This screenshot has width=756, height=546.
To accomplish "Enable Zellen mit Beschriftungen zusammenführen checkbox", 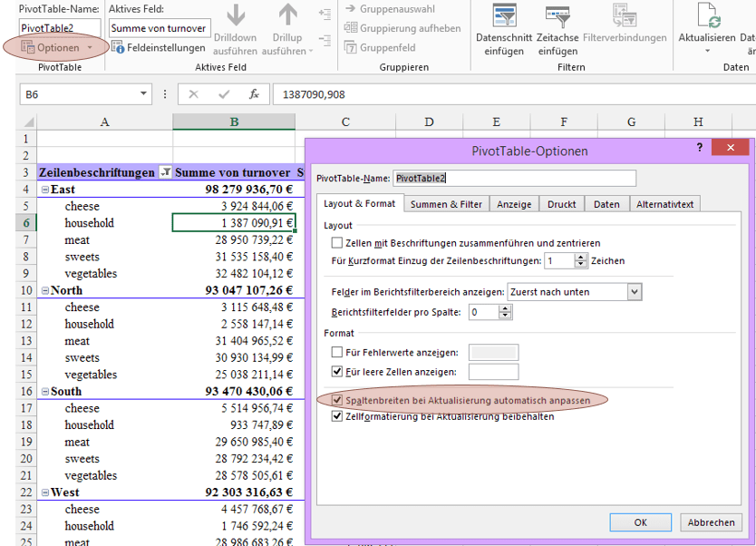I will (337, 243).
